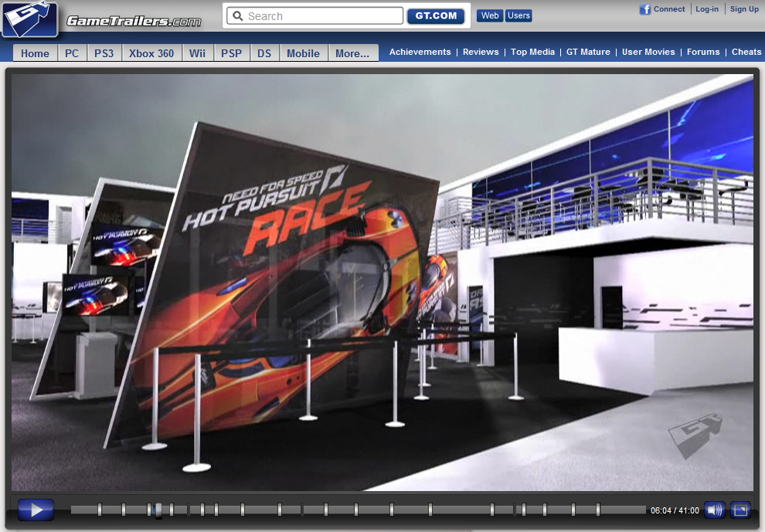This screenshot has height=532, width=765.
Task: Open the User Movies link
Action: pyautogui.click(x=648, y=52)
